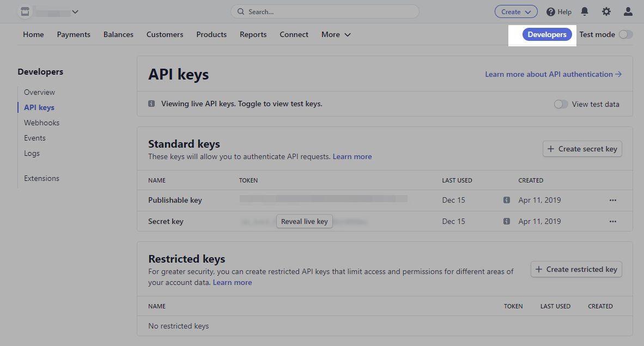Viewport: 644px width, 346px height.
Task: Toggle Test mode switch
Action: 626,34
